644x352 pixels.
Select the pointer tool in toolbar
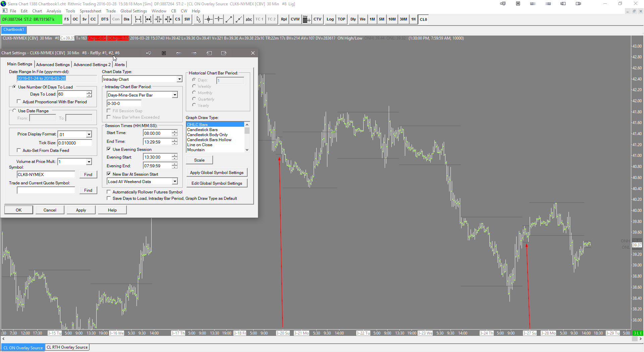198,19
